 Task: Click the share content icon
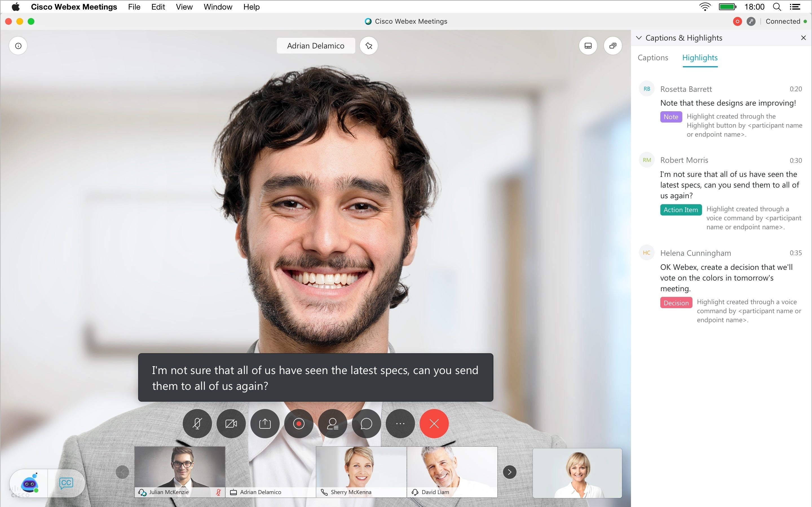pos(265,423)
